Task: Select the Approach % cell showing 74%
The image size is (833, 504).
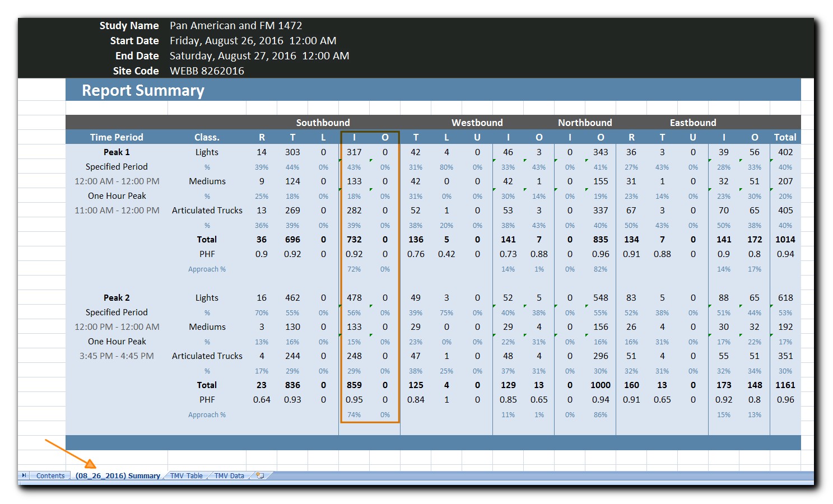Action: coord(354,414)
